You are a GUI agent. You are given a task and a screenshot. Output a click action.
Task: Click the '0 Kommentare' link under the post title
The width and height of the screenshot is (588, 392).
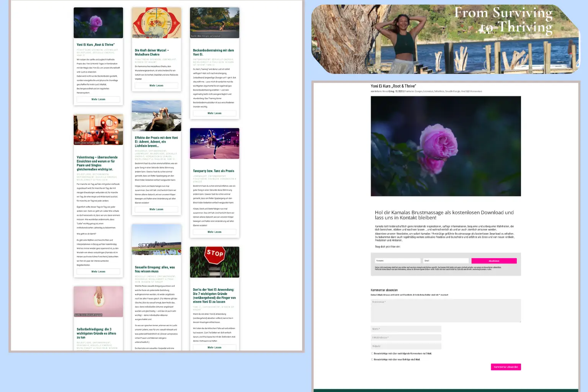coord(475,91)
